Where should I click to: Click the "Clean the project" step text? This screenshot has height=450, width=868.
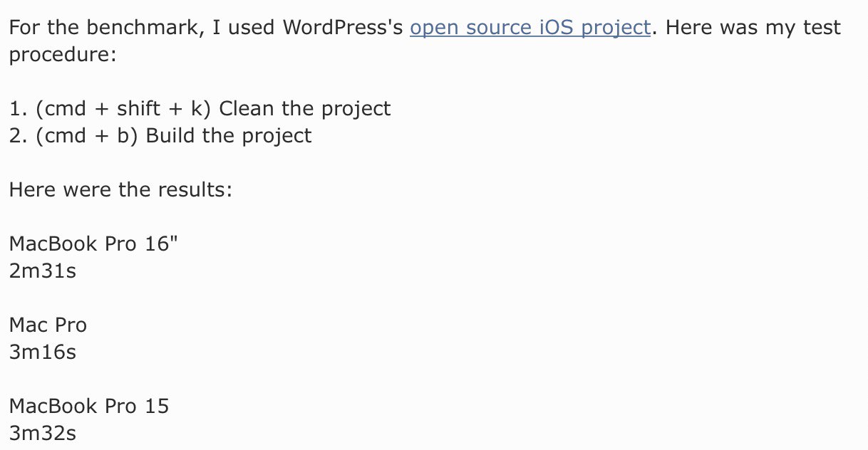click(305, 109)
